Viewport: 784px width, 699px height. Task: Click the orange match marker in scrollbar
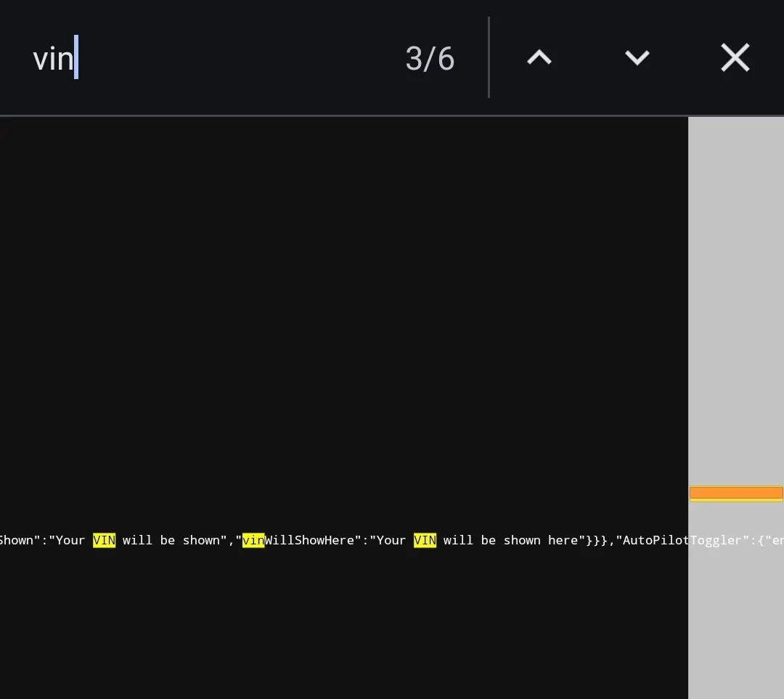[736, 493]
